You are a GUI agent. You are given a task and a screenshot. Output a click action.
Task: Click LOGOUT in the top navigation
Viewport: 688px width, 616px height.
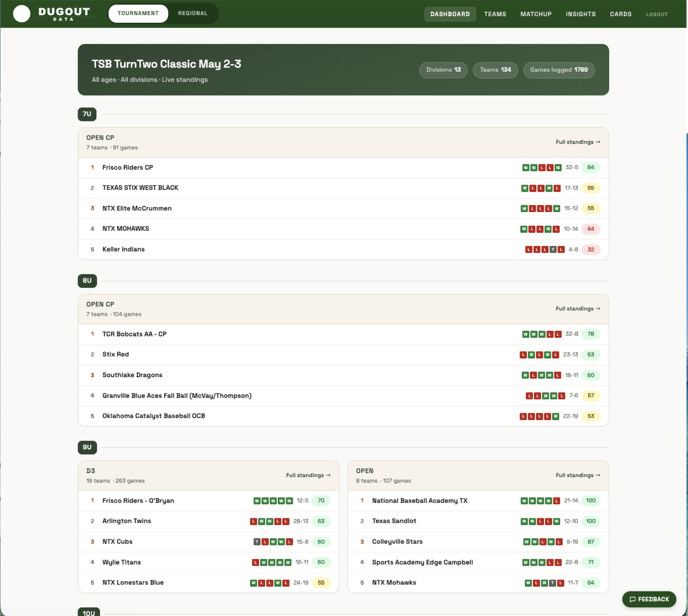[x=657, y=14]
